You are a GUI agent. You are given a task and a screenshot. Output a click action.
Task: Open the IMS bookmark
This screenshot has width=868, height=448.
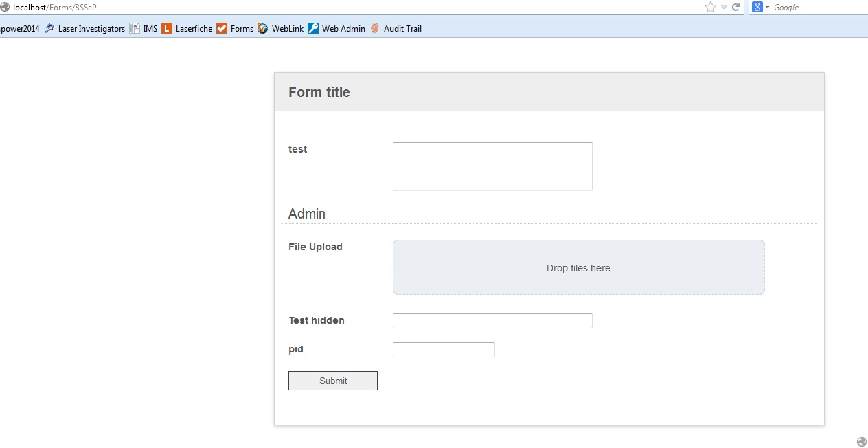point(144,29)
